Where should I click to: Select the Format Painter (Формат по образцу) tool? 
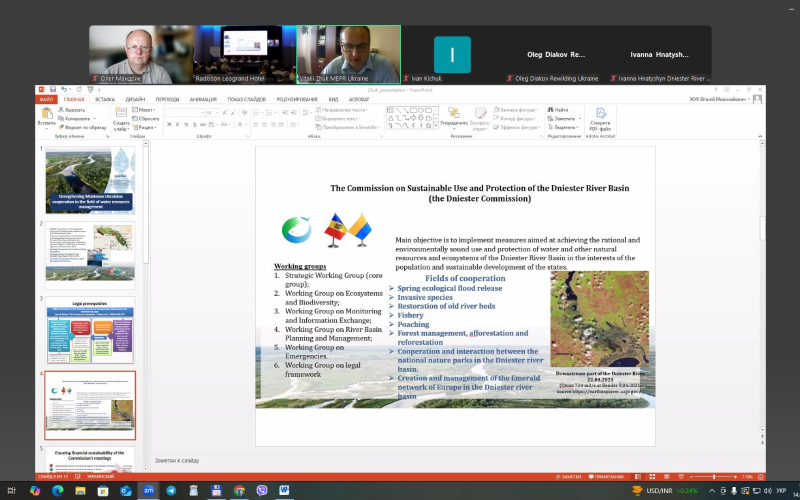click(x=82, y=128)
